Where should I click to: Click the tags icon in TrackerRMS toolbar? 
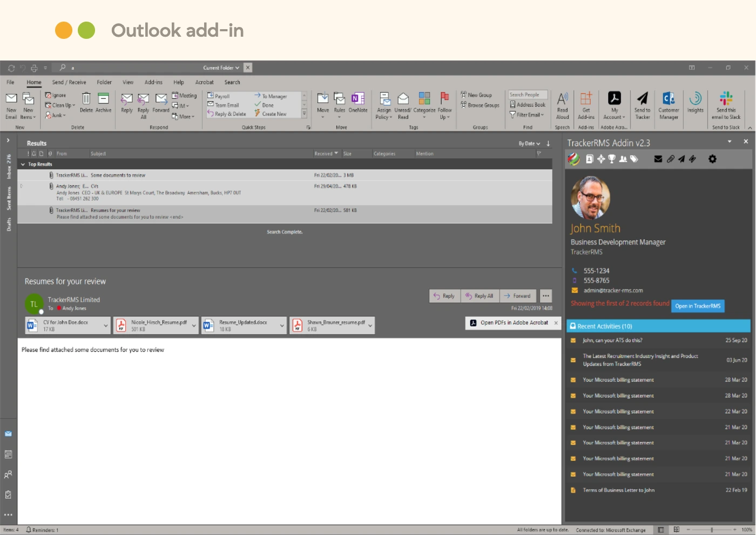click(634, 159)
